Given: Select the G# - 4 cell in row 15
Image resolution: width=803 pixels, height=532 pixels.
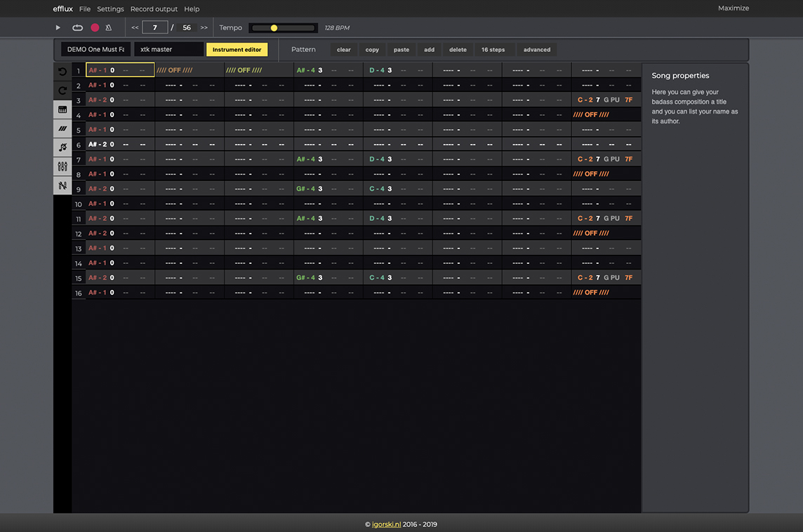Looking at the screenshot, I should (x=328, y=277).
